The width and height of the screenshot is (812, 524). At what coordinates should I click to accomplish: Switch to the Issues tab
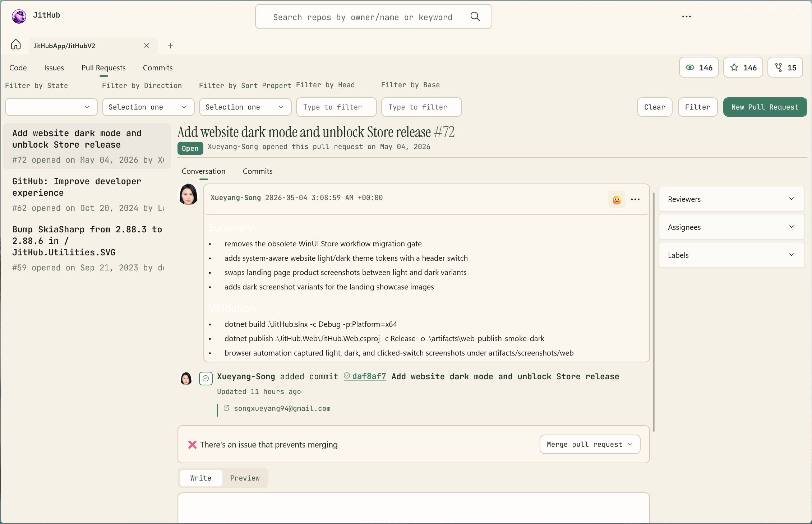(x=54, y=68)
